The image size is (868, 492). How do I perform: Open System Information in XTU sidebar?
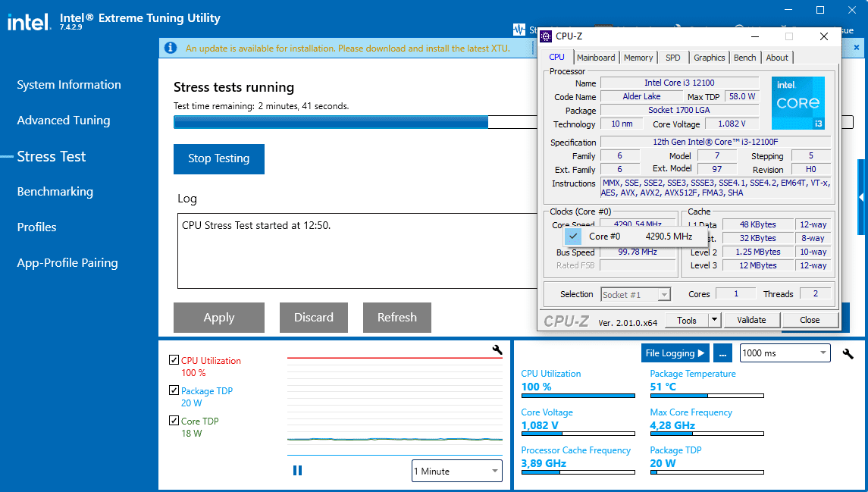(69, 85)
